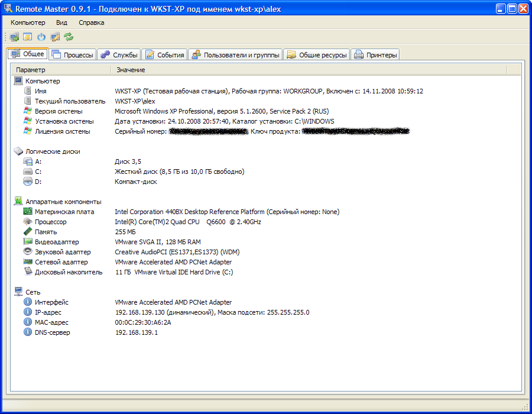Click the Сетевой адаптер card icon
532x414 pixels.
pyautogui.click(x=28, y=261)
